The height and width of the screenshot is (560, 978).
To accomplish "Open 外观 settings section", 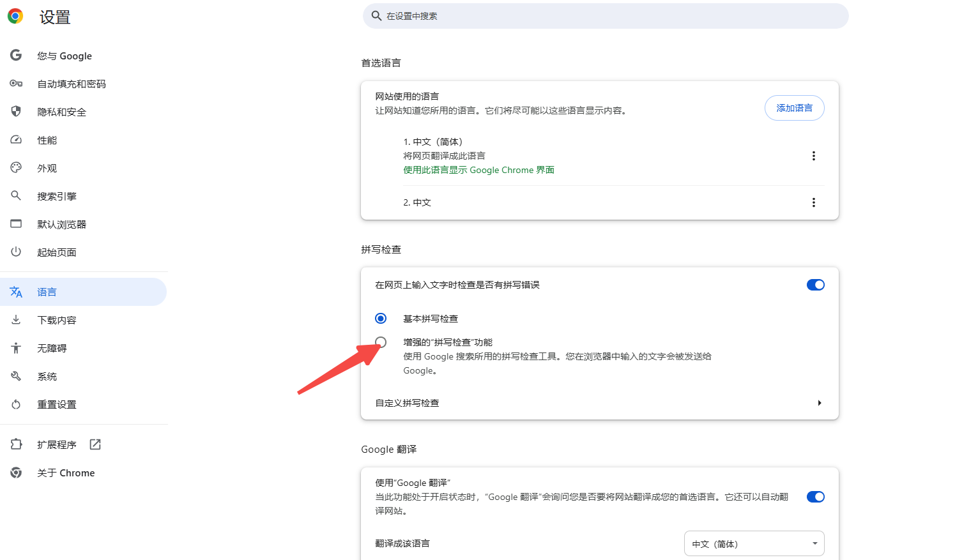I will 83,168.
